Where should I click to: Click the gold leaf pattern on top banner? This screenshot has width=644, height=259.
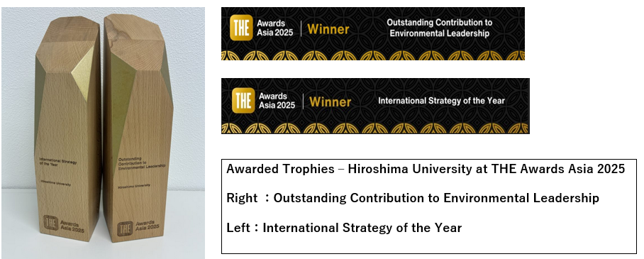click(373, 55)
